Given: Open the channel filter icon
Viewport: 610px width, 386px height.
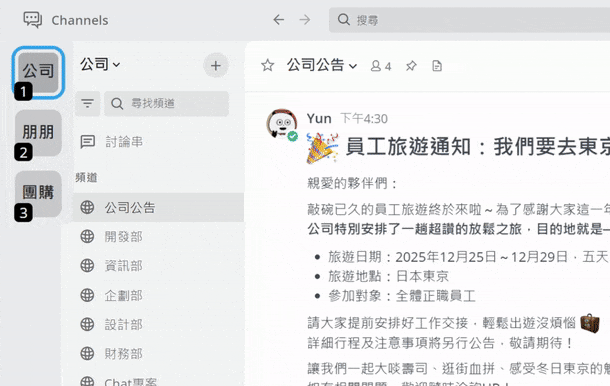Looking at the screenshot, I should click(x=88, y=104).
